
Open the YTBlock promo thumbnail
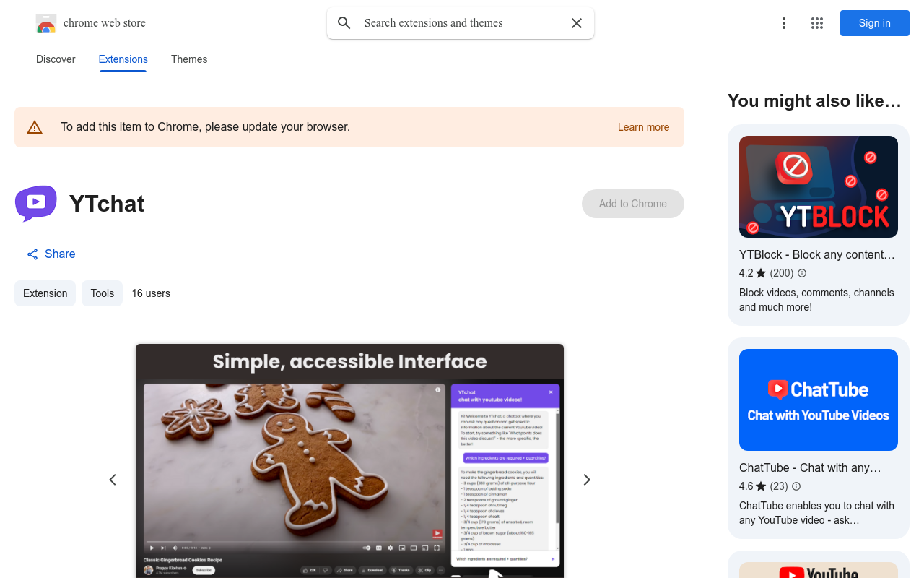pyautogui.click(x=819, y=186)
